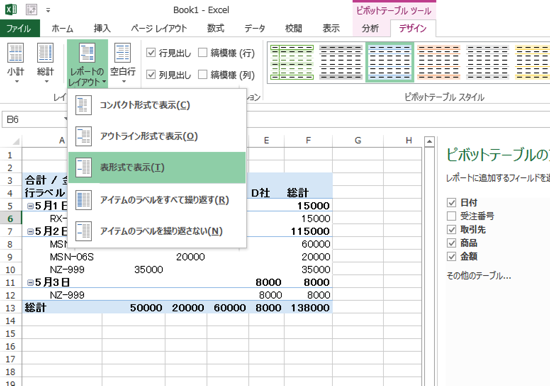550x386 pixels.
Task: Select row 13 header
Action: pos(11,308)
